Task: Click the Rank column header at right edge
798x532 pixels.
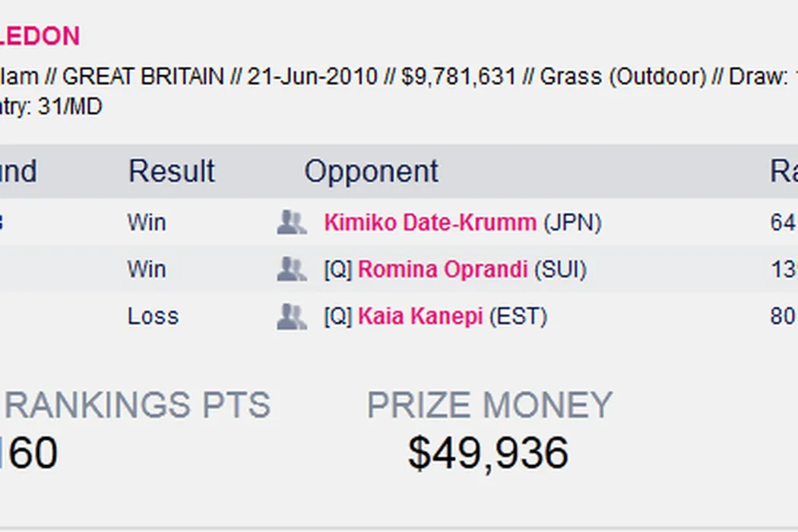Action: click(x=784, y=171)
